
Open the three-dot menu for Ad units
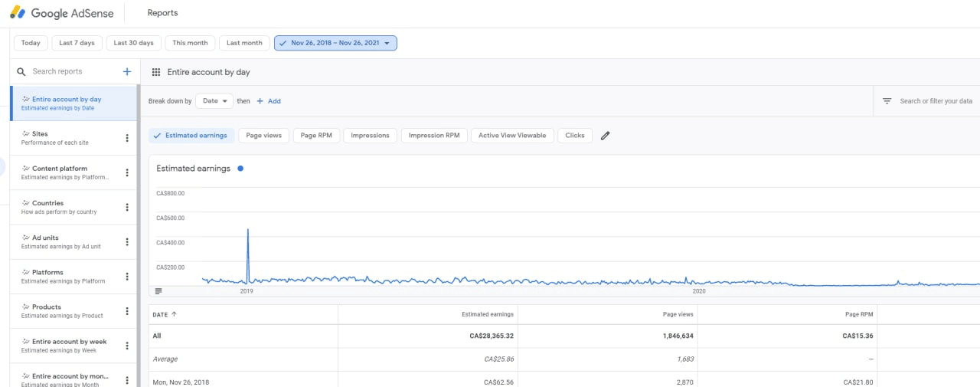[x=127, y=242]
